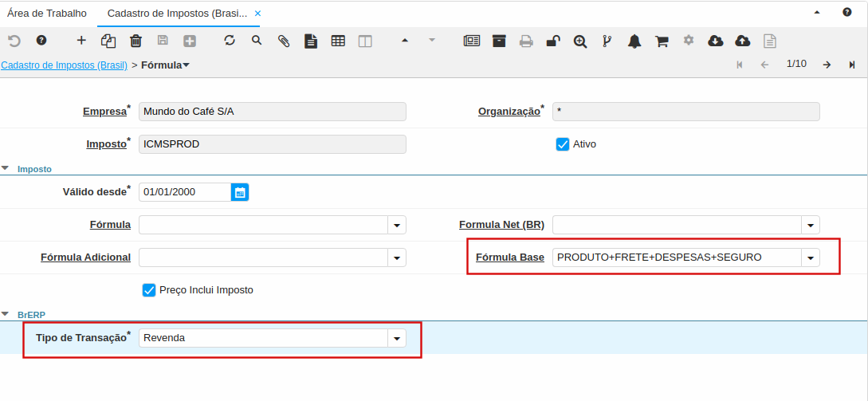Click the Empresa field Mundo do Café

pyautogui.click(x=273, y=112)
